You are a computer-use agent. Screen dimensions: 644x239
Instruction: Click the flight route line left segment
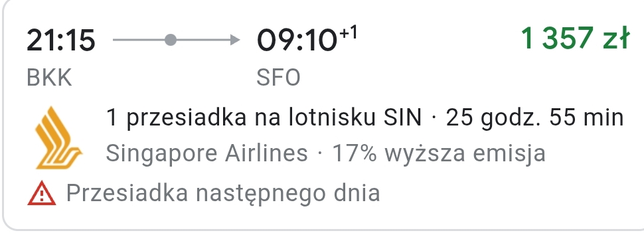[x=138, y=40]
